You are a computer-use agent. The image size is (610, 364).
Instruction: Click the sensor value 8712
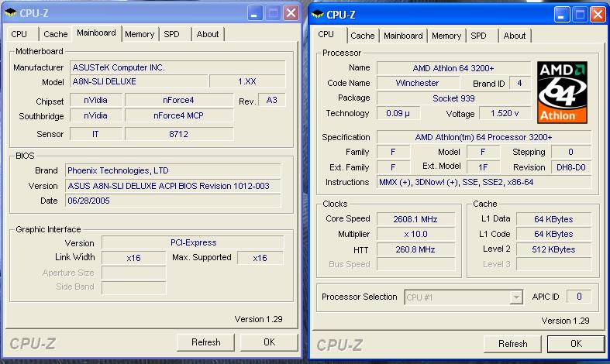click(178, 134)
